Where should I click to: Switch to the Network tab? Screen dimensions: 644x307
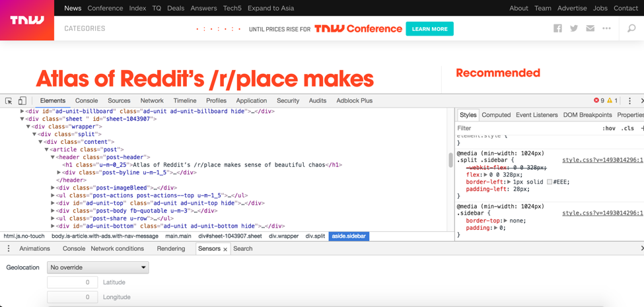(x=152, y=100)
